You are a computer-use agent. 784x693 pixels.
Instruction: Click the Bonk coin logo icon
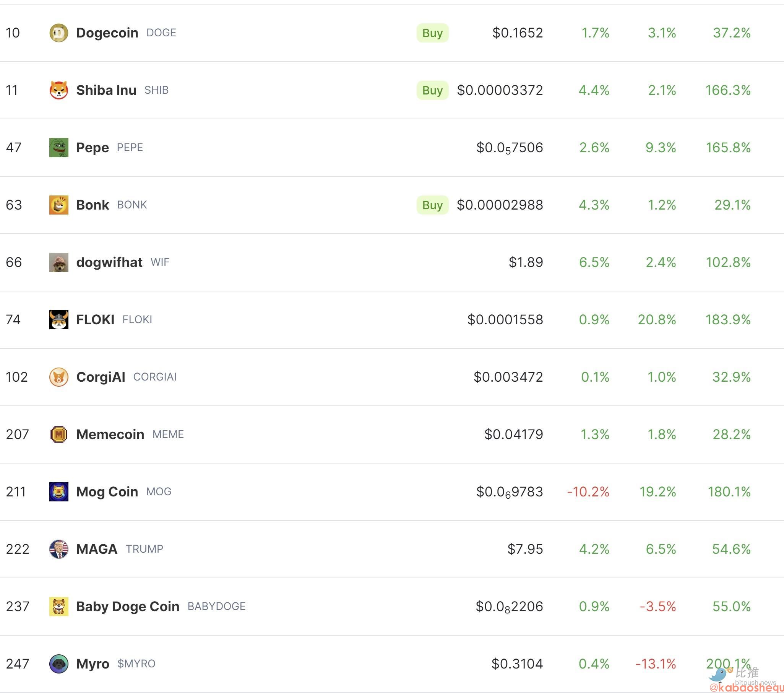tap(59, 205)
